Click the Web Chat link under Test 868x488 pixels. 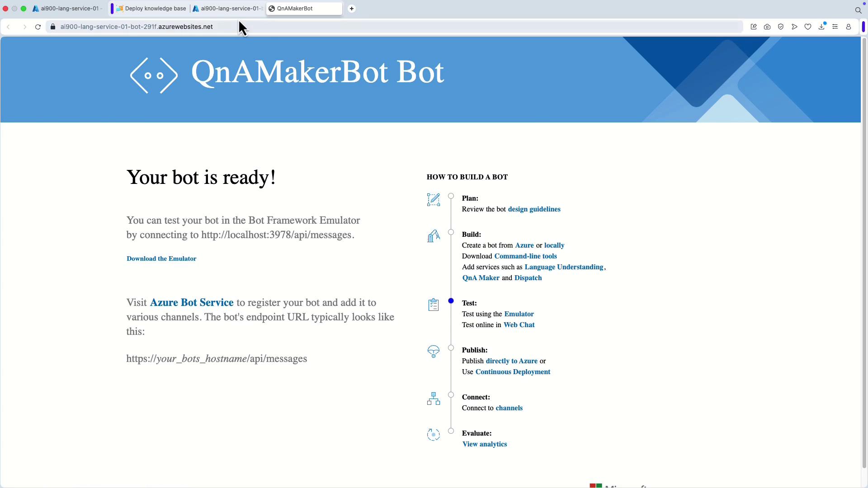(519, 325)
